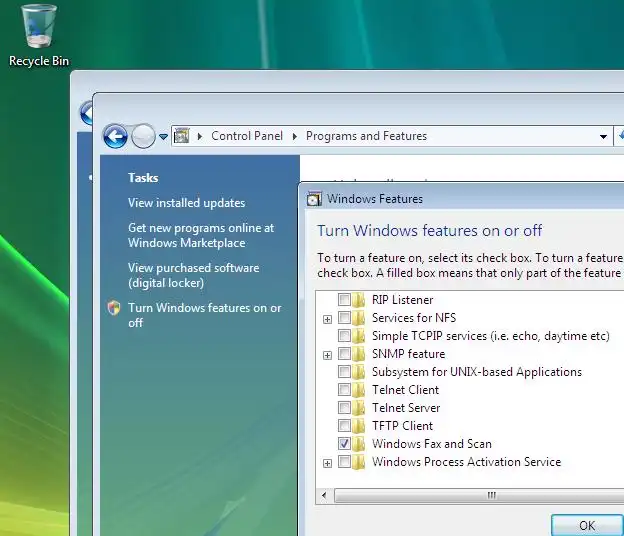The image size is (624, 536).
Task: Toggle the Services for NFS checkbox
Action: point(344,318)
